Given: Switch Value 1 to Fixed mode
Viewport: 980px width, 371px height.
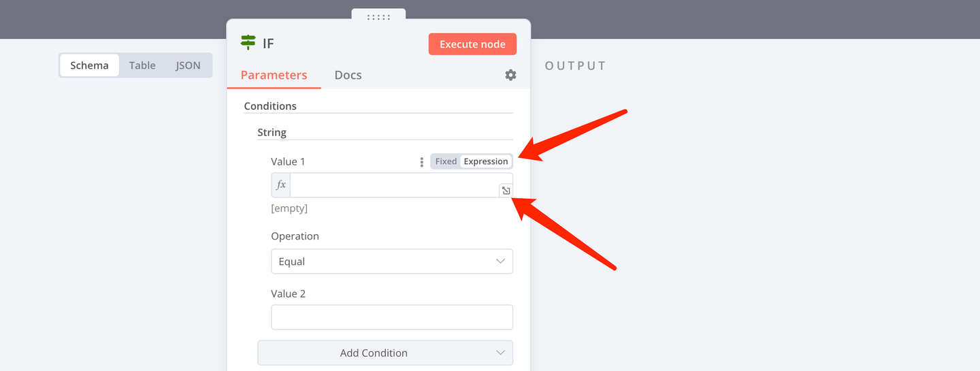Looking at the screenshot, I should click(446, 161).
